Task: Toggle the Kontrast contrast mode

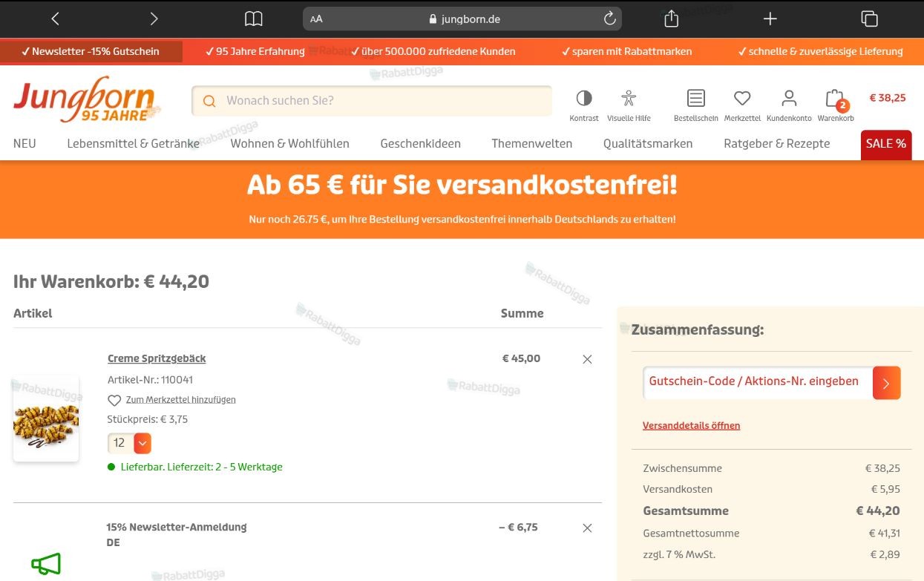Action: tap(584, 104)
